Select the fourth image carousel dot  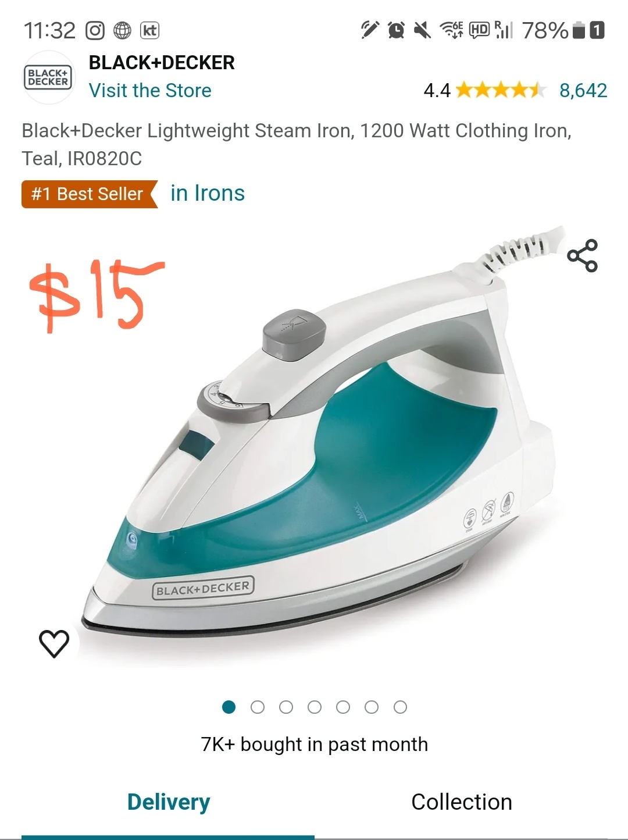coord(315,707)
